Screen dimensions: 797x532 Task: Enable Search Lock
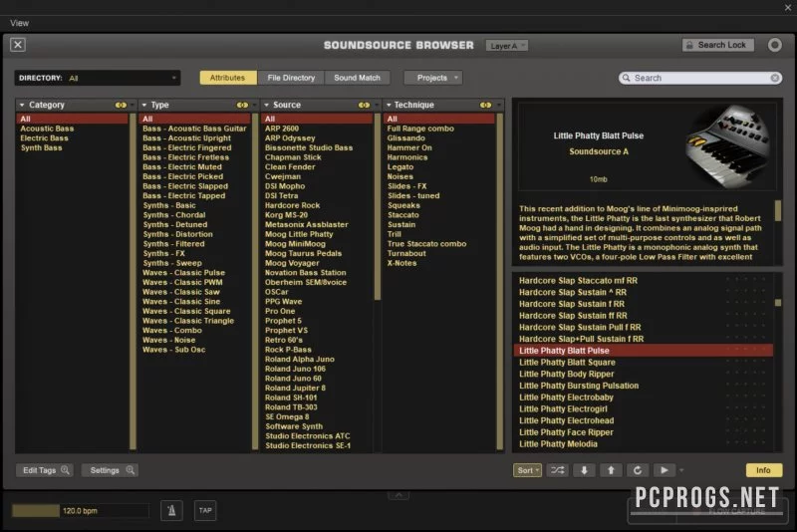click(717, 45)
